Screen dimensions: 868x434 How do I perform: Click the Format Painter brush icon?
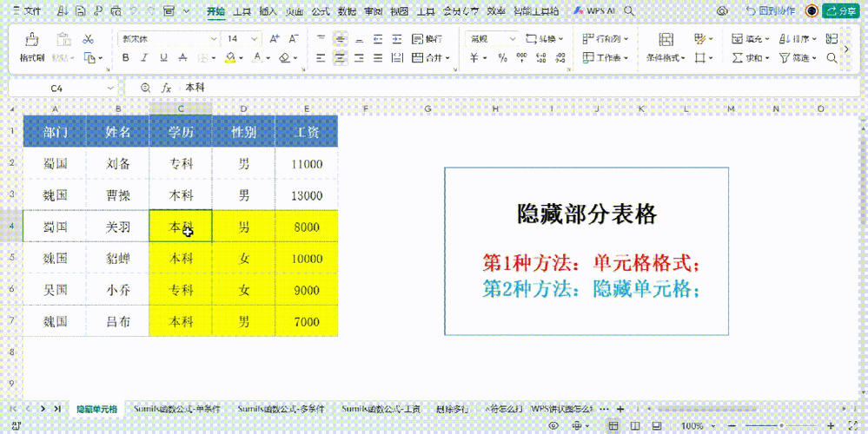coord(32,39)
